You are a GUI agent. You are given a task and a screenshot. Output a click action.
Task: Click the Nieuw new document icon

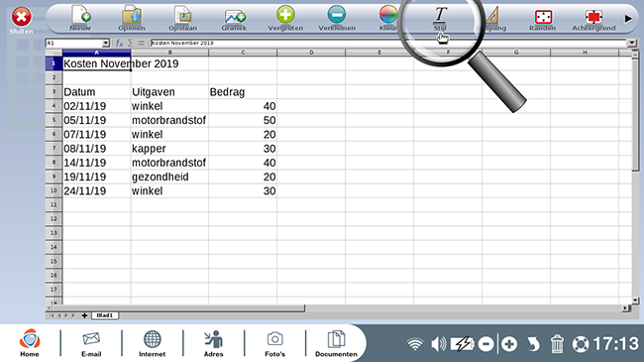click(80, 18)
